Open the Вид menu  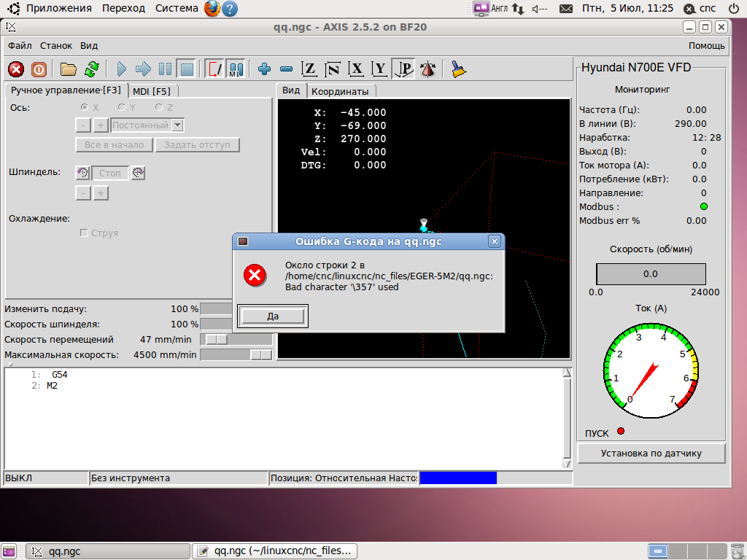[x=89, y=46]
